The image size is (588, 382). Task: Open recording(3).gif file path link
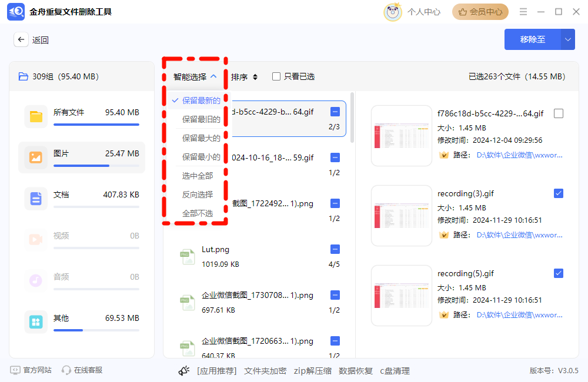point(519,235)
